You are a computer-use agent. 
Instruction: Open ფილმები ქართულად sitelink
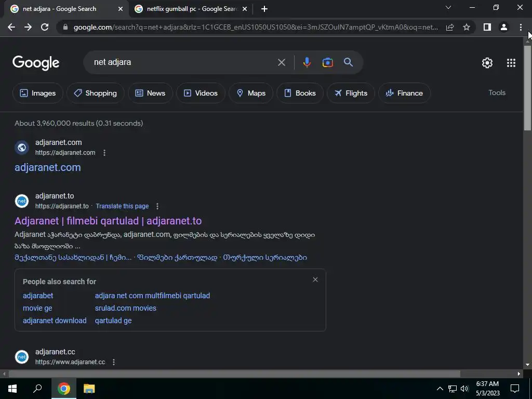click(x=177, y=258)
